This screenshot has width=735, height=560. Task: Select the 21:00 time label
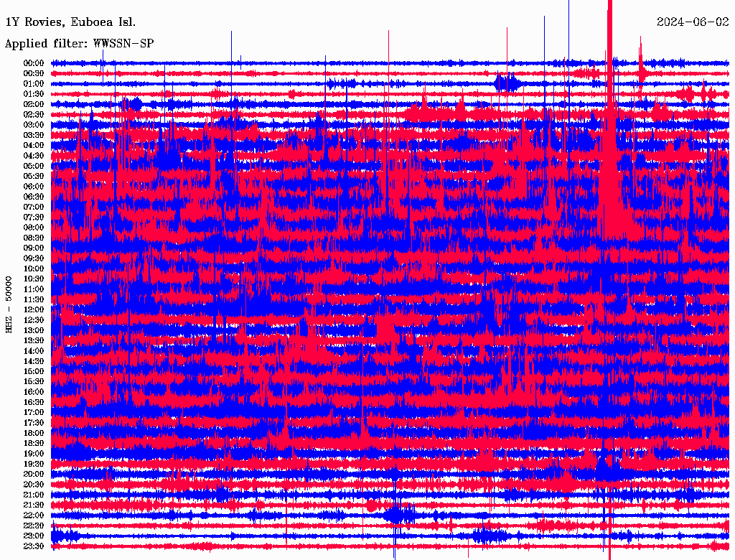point(34,495)
